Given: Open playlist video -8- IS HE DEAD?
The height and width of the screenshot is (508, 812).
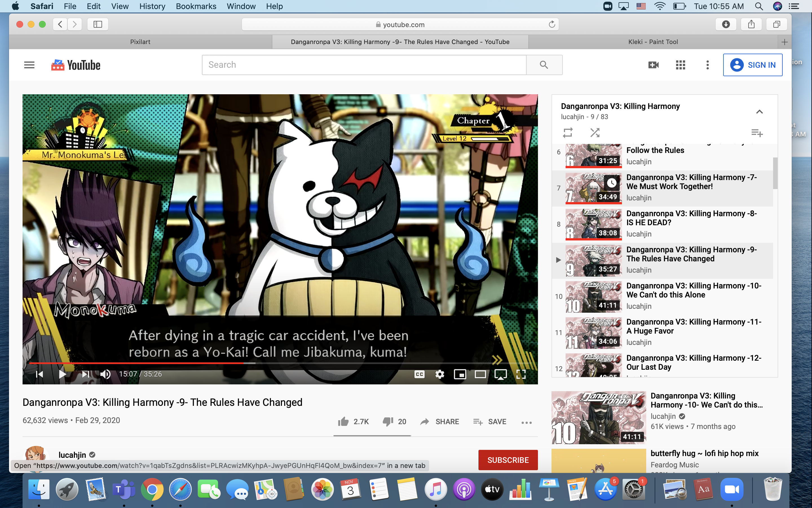Looking at the screenshot, I should [x=662, y=224].
